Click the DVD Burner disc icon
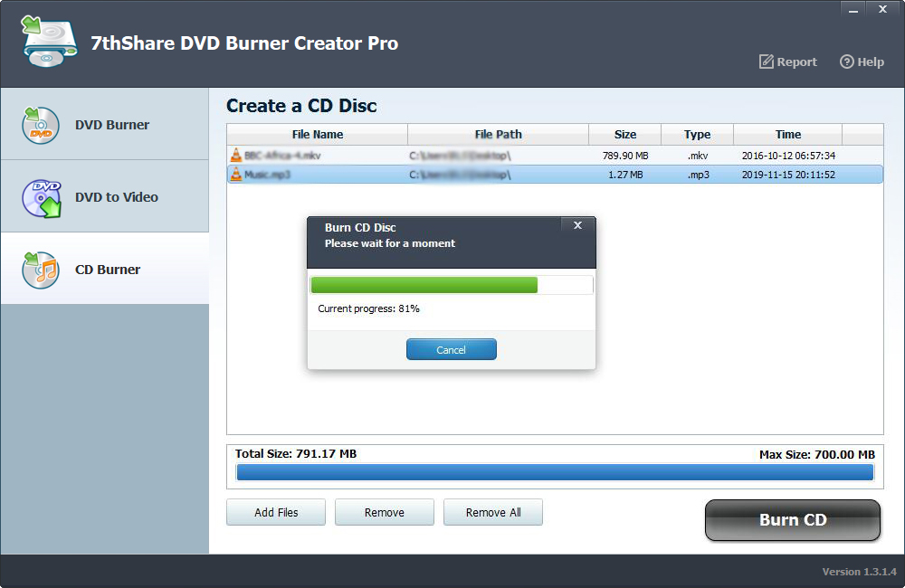This screenshot has height=588, width=905. click(x=41, y=125)
